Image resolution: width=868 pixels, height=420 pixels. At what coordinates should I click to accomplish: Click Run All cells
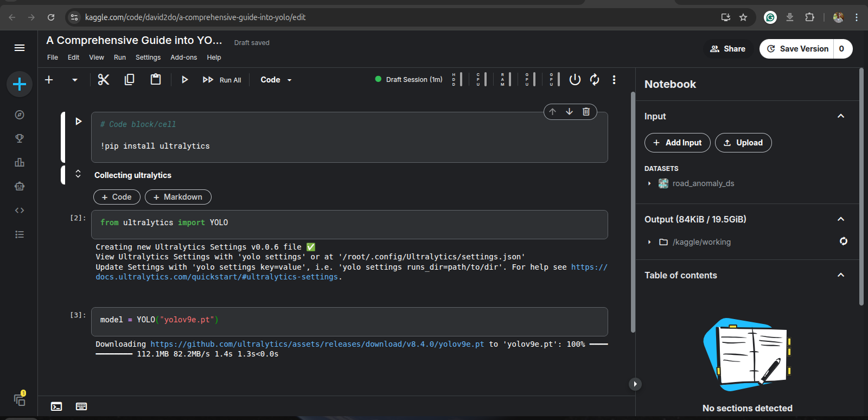coord(222,80)
